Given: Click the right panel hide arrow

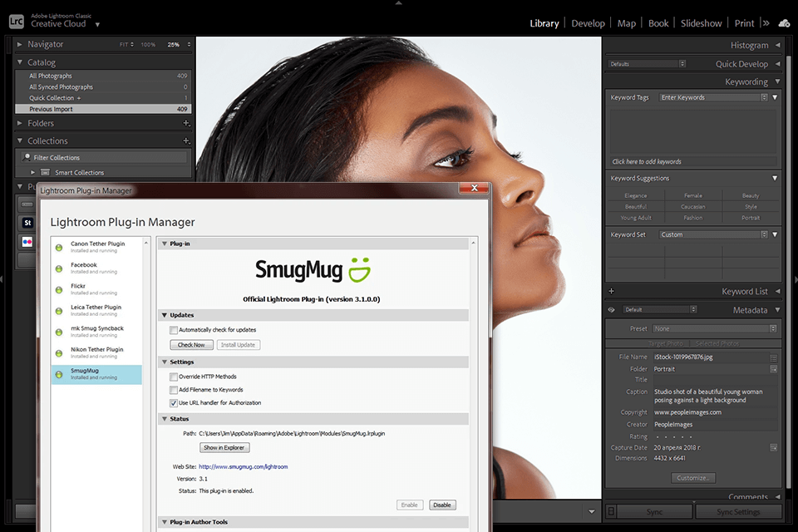Looking at the screenshot, I should 795,279.
